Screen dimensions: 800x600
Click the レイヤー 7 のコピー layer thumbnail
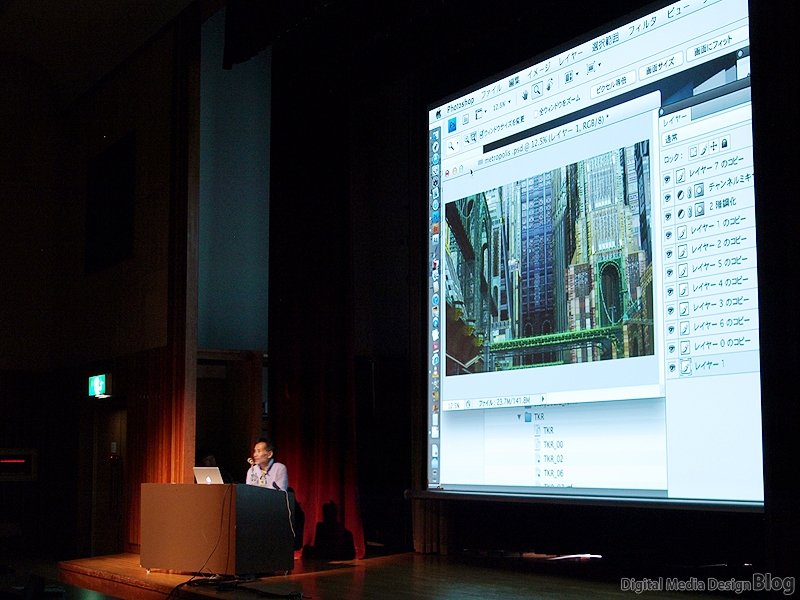tap(681, 176)
